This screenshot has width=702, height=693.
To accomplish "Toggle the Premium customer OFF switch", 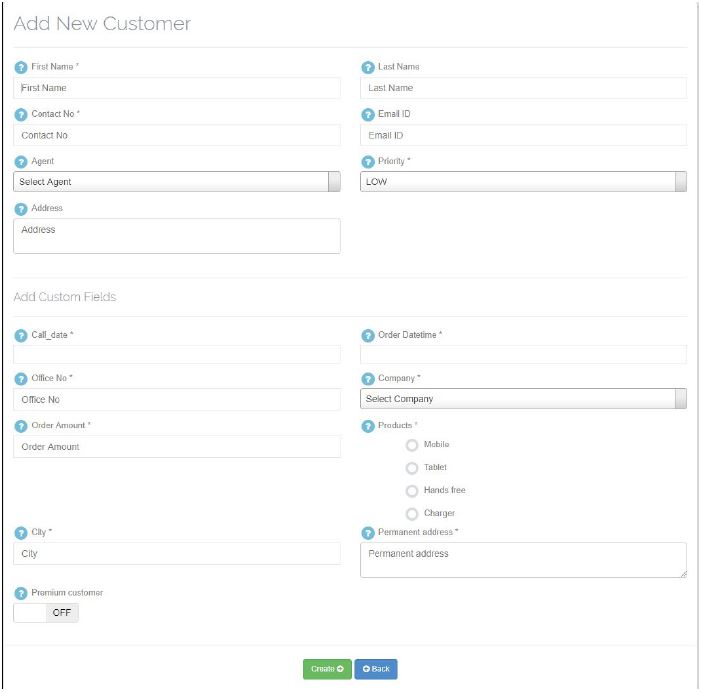I will 46,613.
